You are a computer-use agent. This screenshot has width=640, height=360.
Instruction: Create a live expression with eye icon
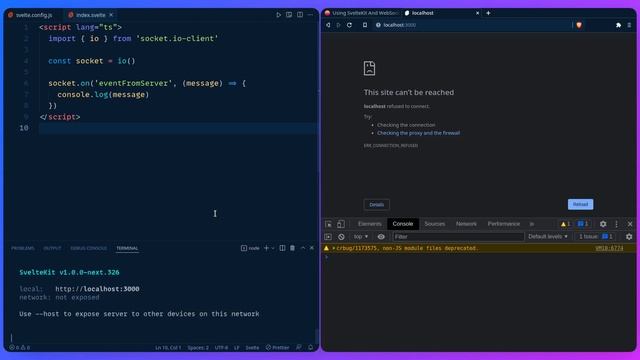click(381, 237)
